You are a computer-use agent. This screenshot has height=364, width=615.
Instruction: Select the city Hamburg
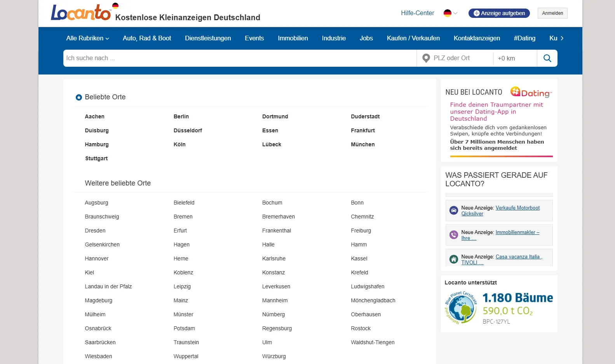point(97,144)
